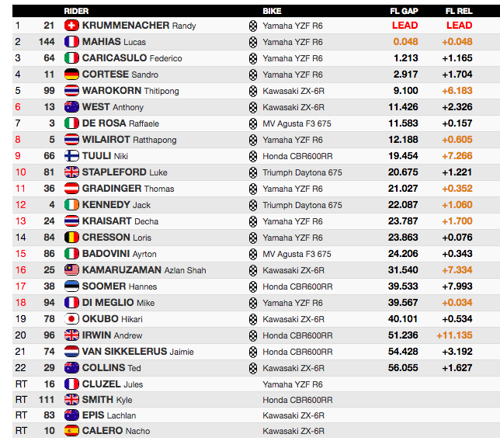
Task: Click the Japanese flag next to OKUBO
Action: pyautogui.click(x=71, y=319)
